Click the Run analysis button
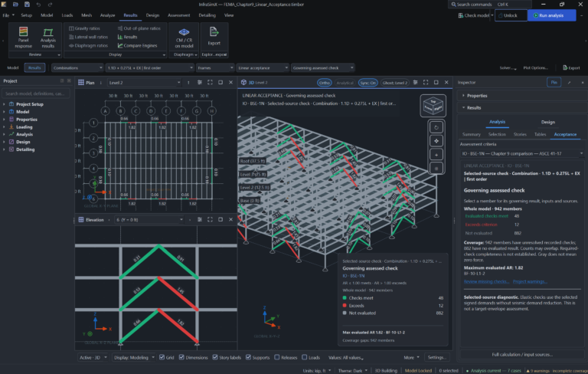This screenshot has height=374, width=588. 551,15
